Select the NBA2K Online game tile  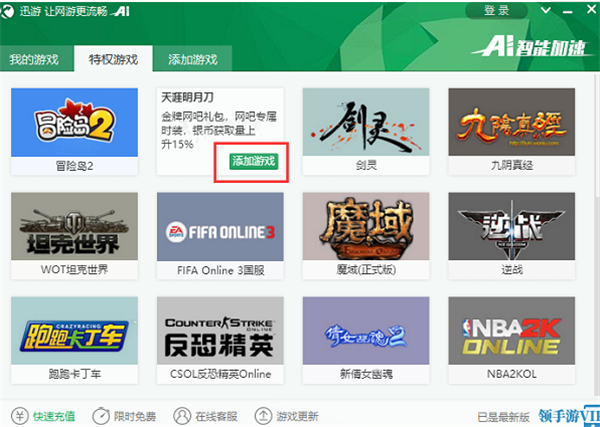(x=511, y=331)
